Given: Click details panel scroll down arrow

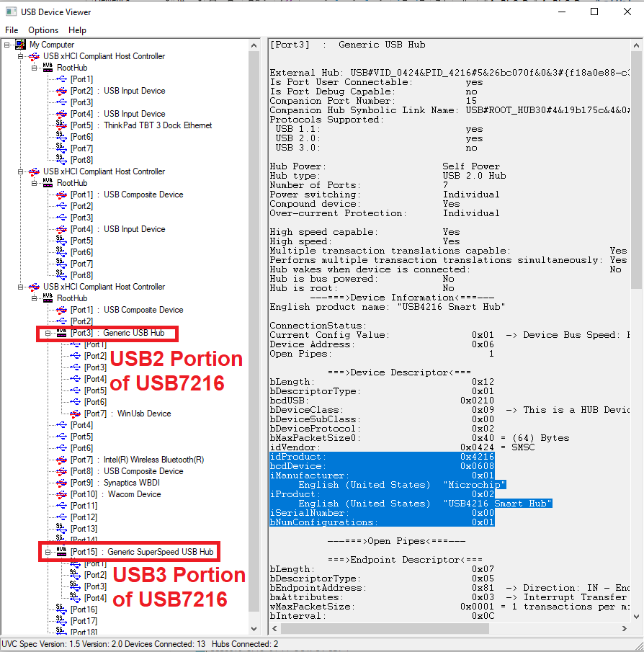Looking at the screenshot, I should pyautogui.click(x=636, y=617).
